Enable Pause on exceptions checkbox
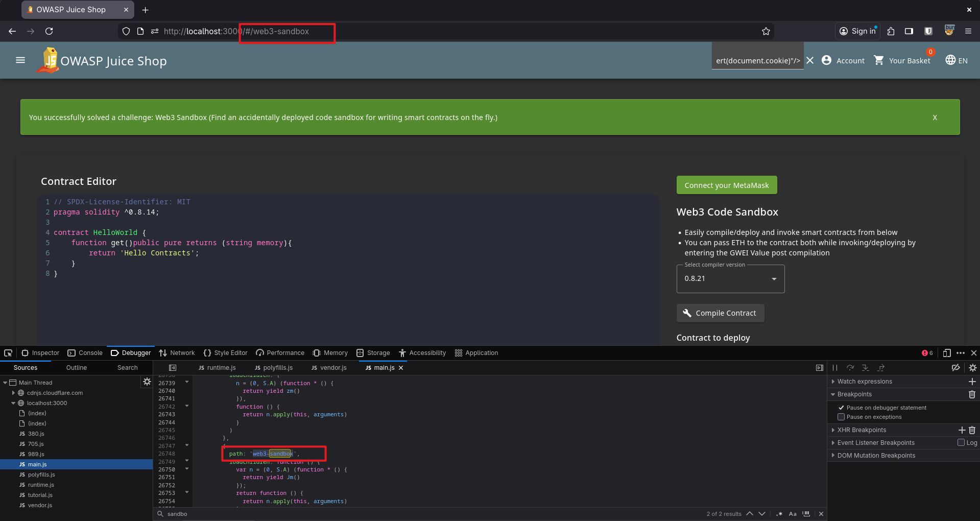 (x=841, y=417)
